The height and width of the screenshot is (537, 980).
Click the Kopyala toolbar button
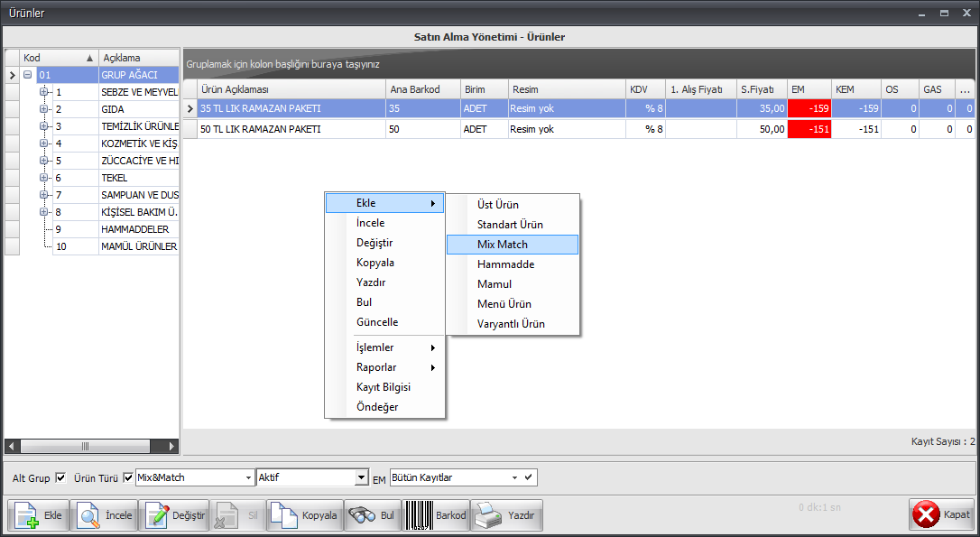click(x=305, y=515)
